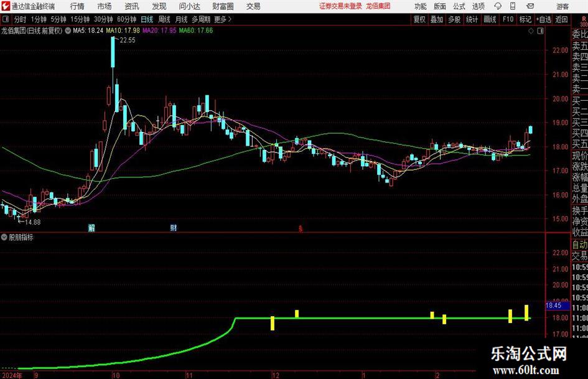588x379 pixels.
Task: Open the mail envelope icon
Action: click(x=530, y=6)
